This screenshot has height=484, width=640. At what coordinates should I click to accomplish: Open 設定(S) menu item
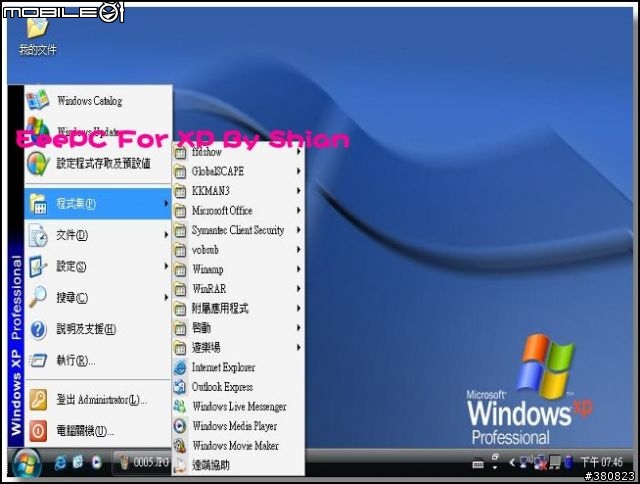pyautogui.click(x=98, y=266)
